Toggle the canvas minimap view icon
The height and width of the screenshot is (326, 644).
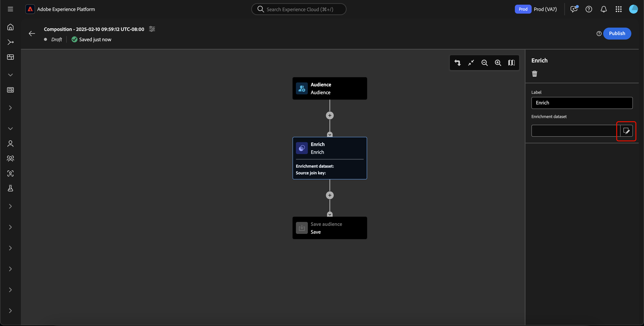click(511, 63)
